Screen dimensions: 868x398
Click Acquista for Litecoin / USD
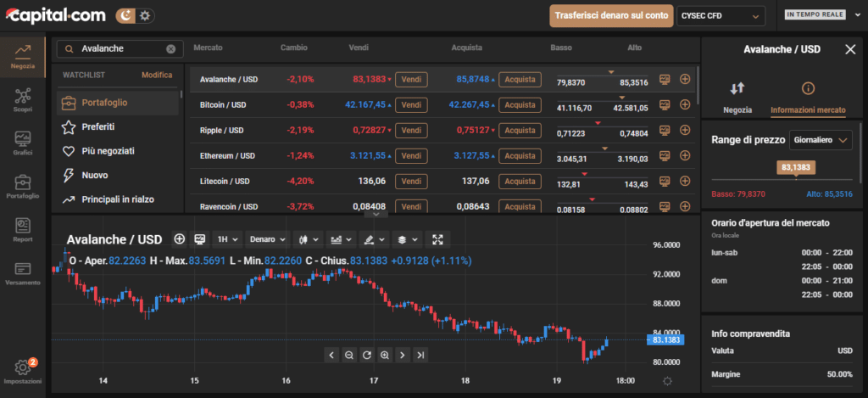(x=520, y=181)
